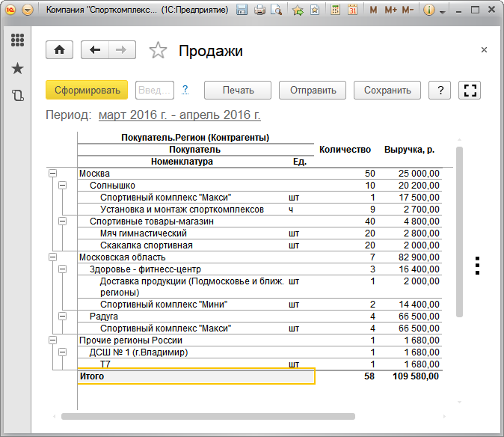Toggle full-screen report view icon
Screen dimensions: 504x437
(470, 90)
